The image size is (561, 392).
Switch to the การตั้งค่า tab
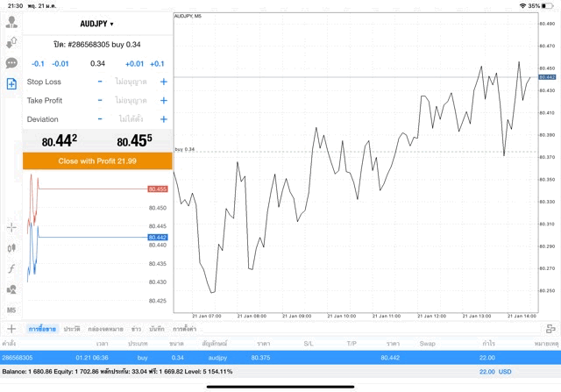185,329
